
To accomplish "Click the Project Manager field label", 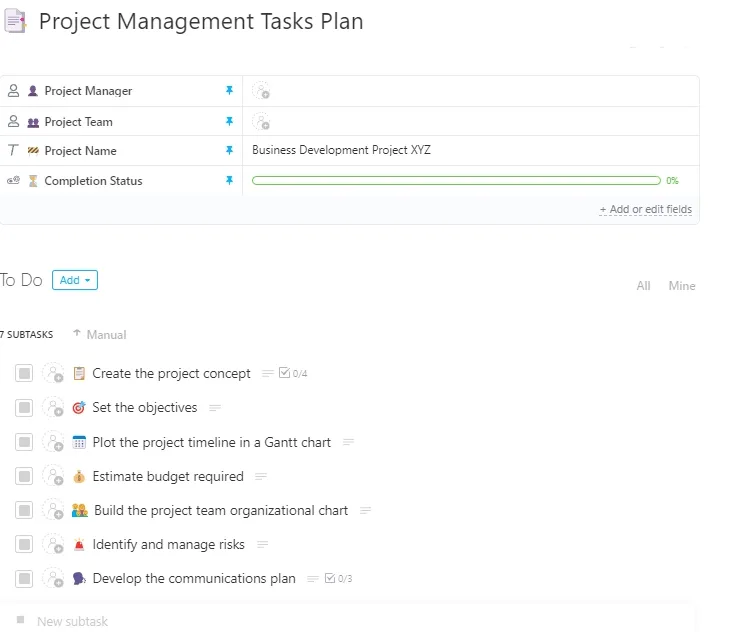I will tap(88, 91).
